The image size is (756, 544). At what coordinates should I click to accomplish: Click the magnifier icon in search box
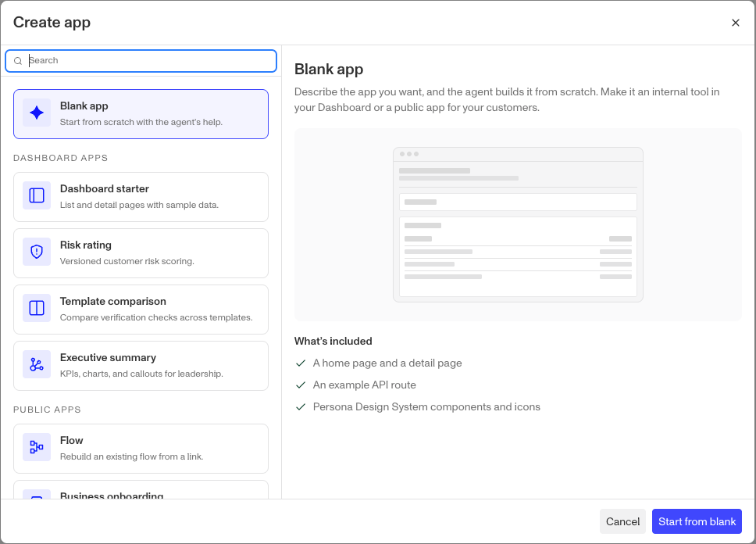point(18,61)
